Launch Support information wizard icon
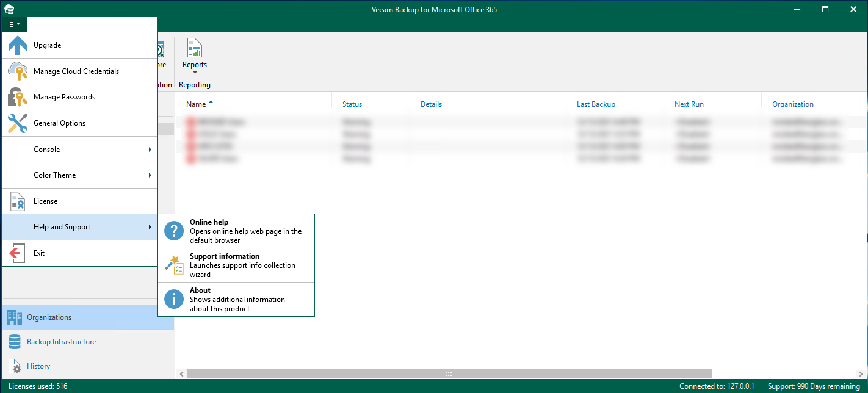868x393 pixels. point(174,265)
